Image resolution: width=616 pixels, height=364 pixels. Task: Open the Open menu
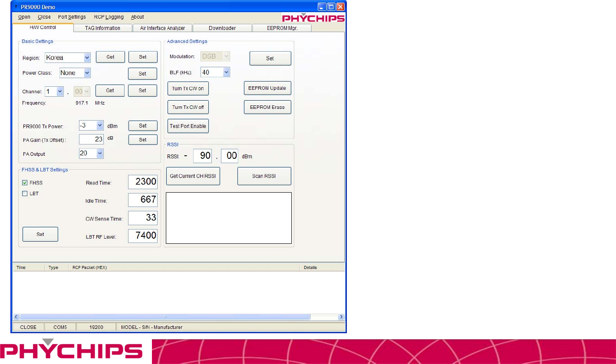pyautogui.click(x=24, y=17)
